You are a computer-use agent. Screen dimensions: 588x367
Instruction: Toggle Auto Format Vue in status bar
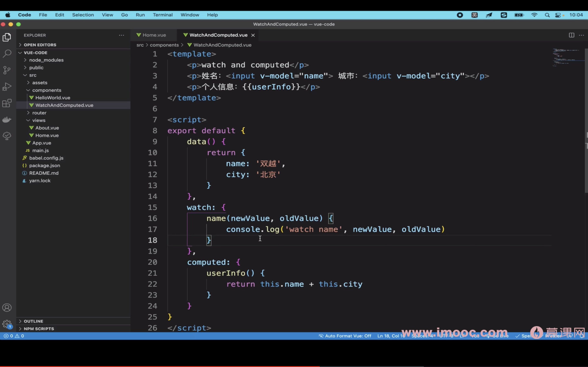[345, 336]
